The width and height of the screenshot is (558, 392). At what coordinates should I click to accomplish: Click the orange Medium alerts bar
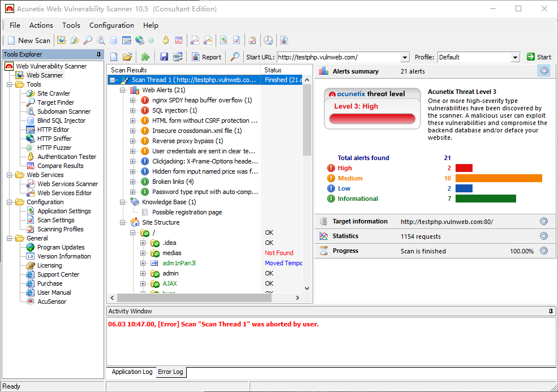[x=498, y=178]
